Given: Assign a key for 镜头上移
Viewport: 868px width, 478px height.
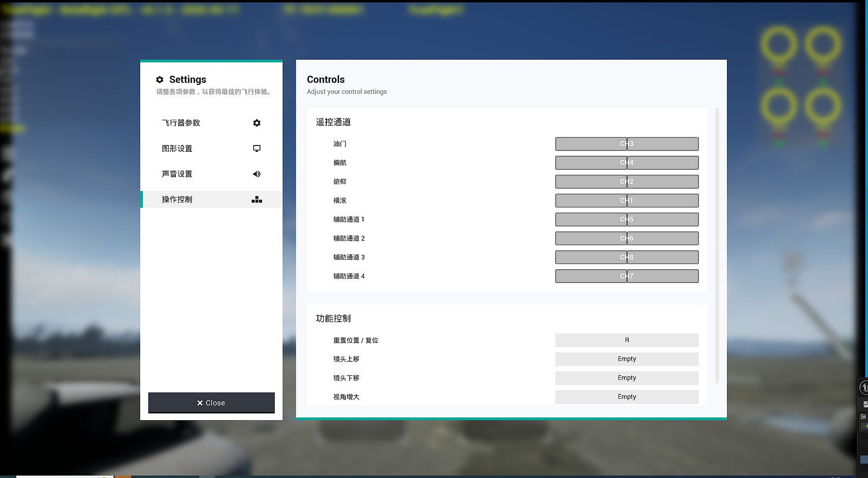Looking at the screenshot, I should (x=627, y=359).
